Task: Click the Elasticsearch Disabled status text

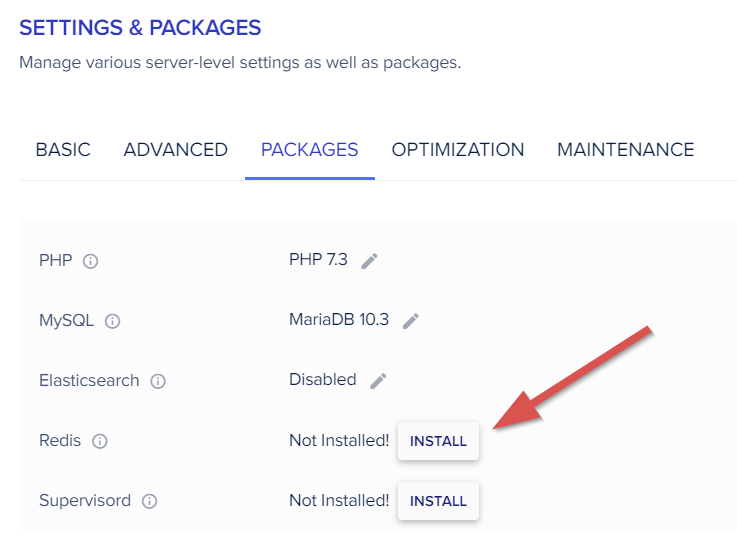Action: 322,380
